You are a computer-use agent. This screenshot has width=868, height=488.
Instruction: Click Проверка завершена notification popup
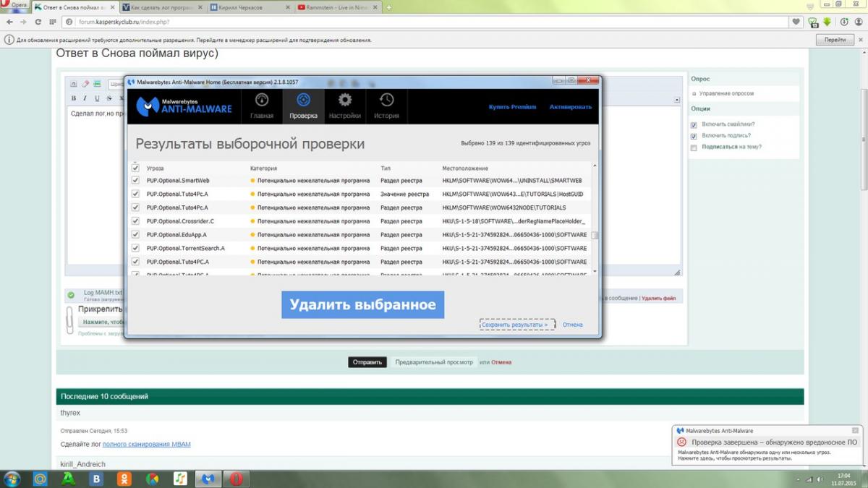767,446
